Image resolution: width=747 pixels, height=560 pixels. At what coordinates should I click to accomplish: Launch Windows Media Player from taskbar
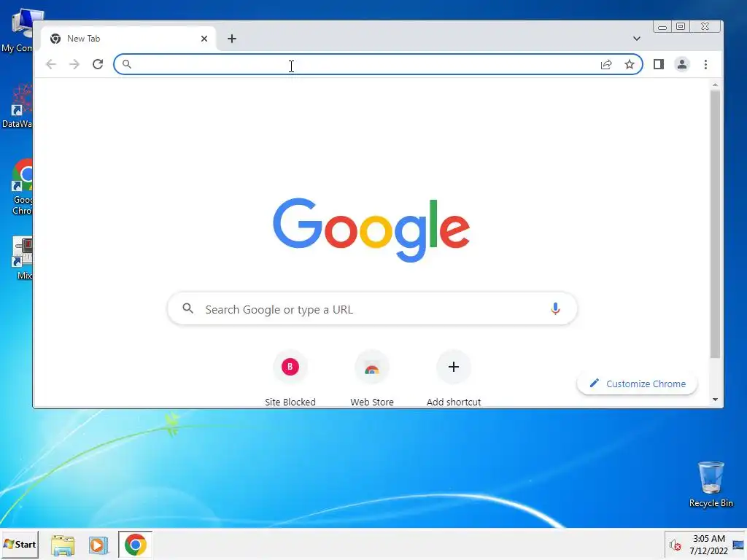(98, 545)
